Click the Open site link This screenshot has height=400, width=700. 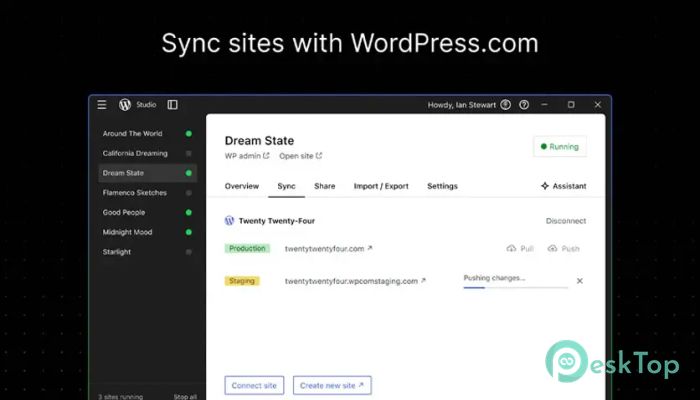tap(300, 156)
